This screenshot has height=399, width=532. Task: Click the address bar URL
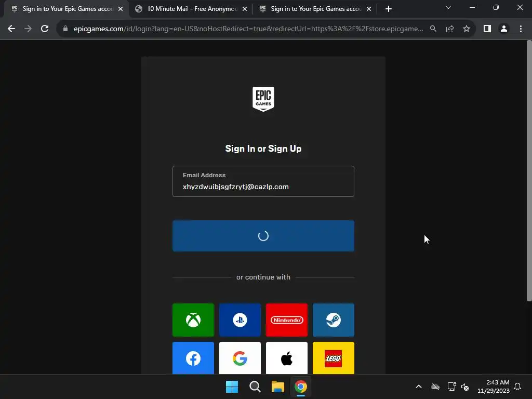coord(248,29)
